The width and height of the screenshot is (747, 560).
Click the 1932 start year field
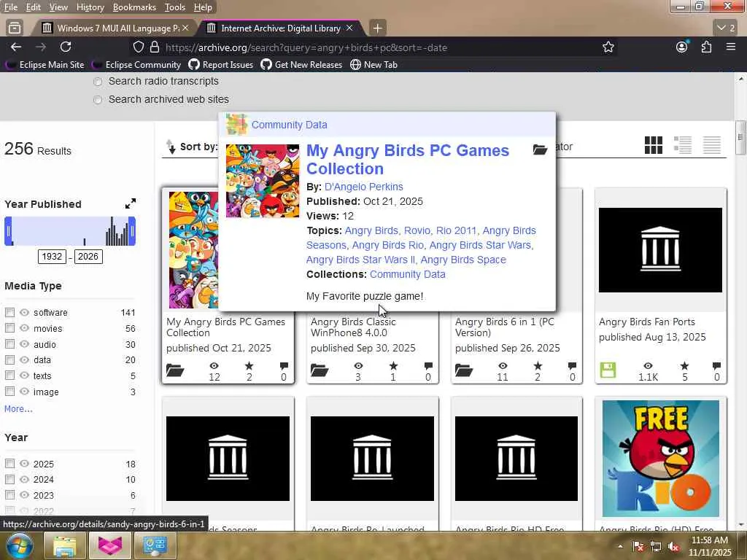pyautogui.click(x=52, y=257)
